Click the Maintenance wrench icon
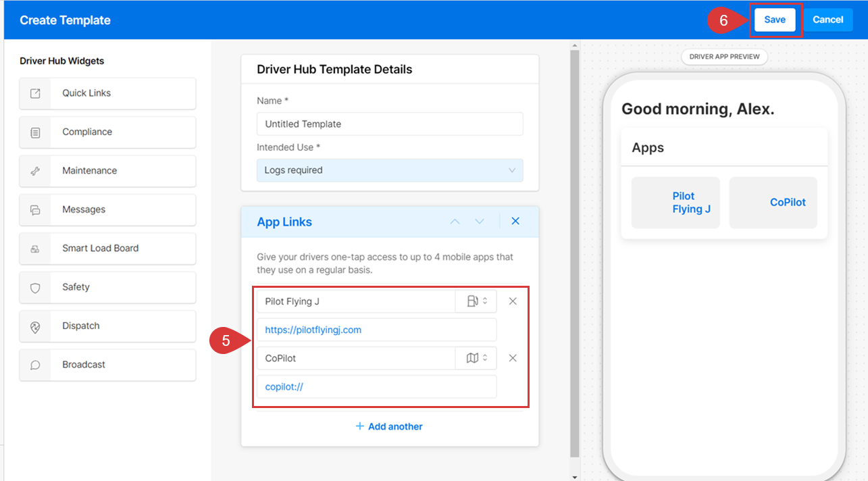 [35, 171]
